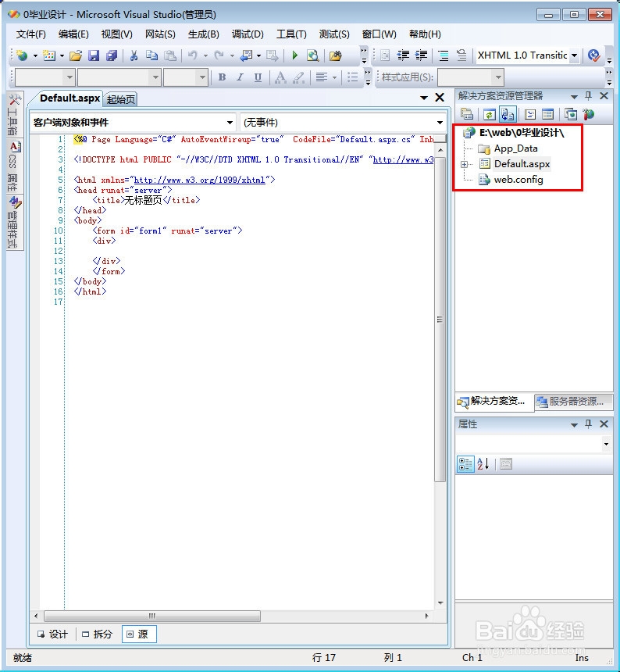
Task: Open the 工具箱 toolbox side panel
Action: (x=14, y=114)
